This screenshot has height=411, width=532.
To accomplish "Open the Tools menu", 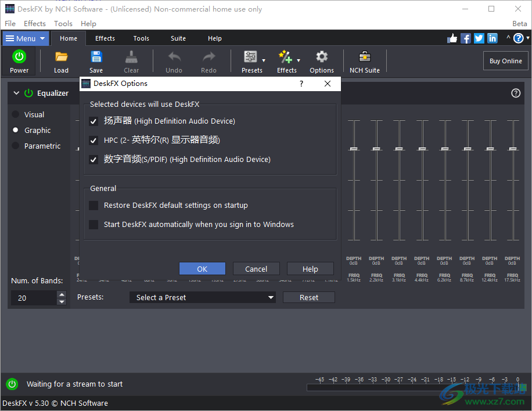I will point(63,23).
